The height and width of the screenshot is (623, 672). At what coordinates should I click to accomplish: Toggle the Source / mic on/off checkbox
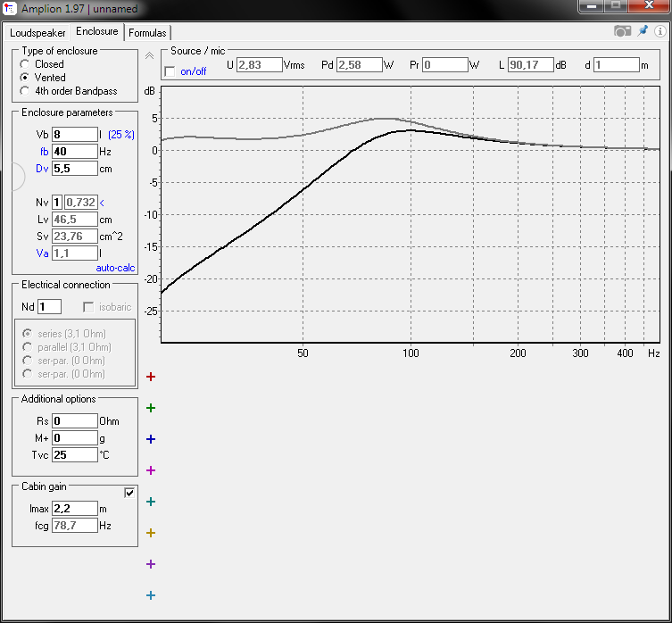click(170, 71)
